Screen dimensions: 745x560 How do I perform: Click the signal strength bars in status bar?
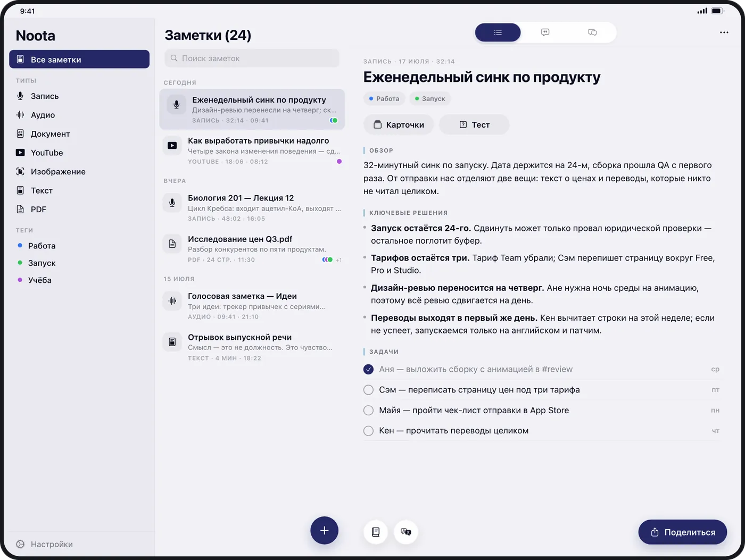[x=702, y=11]
